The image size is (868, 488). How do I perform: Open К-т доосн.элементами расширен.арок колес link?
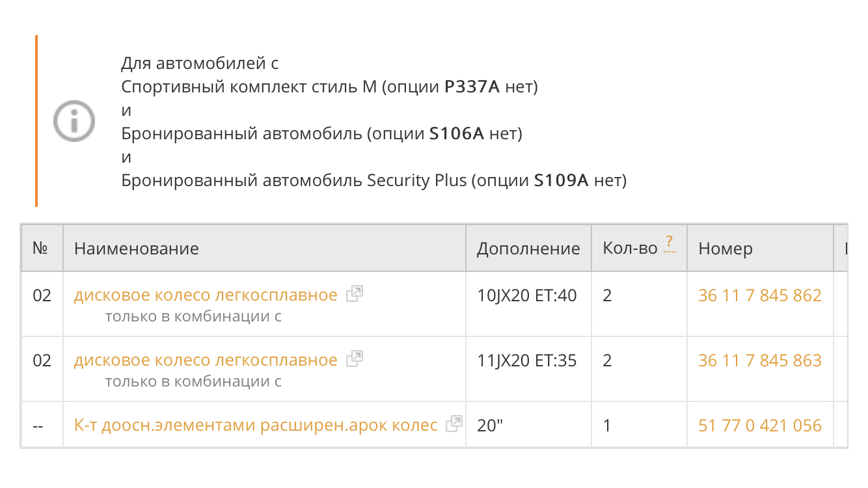click(256, 426)
